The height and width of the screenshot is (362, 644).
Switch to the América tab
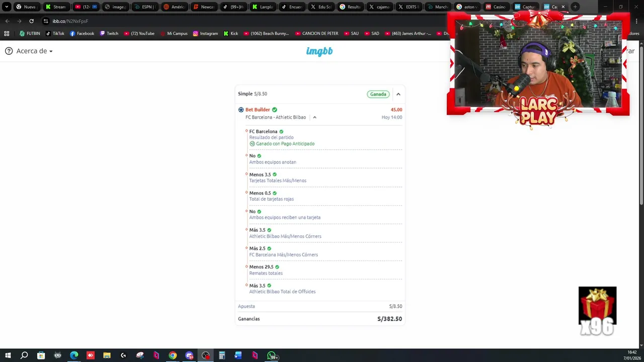[x=174, y=7]
